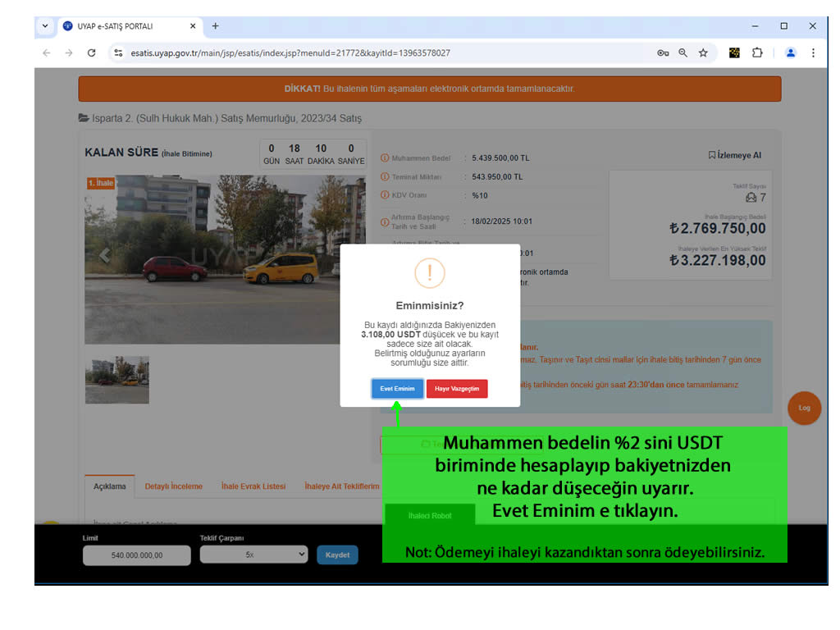The image size is (840, 630).
Task: Click the Kaydet button
Action: 337,555
